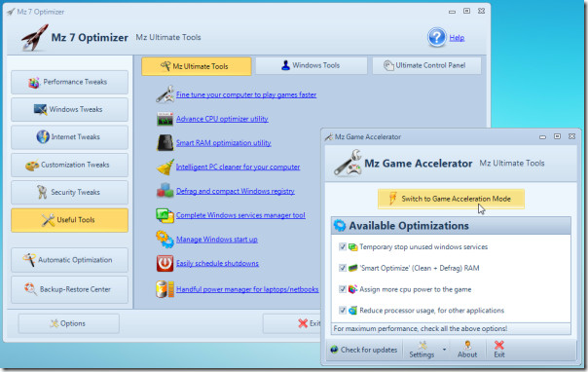Open Handful power manager for laptops link
The image size is (588, 372).
pos(247,289)
